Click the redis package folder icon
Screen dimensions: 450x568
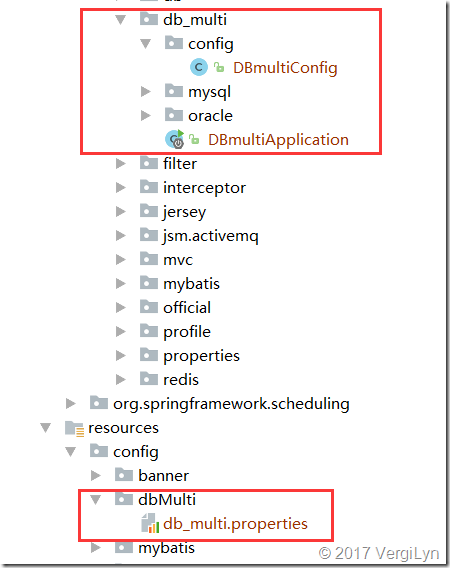[x=149, y=378]
